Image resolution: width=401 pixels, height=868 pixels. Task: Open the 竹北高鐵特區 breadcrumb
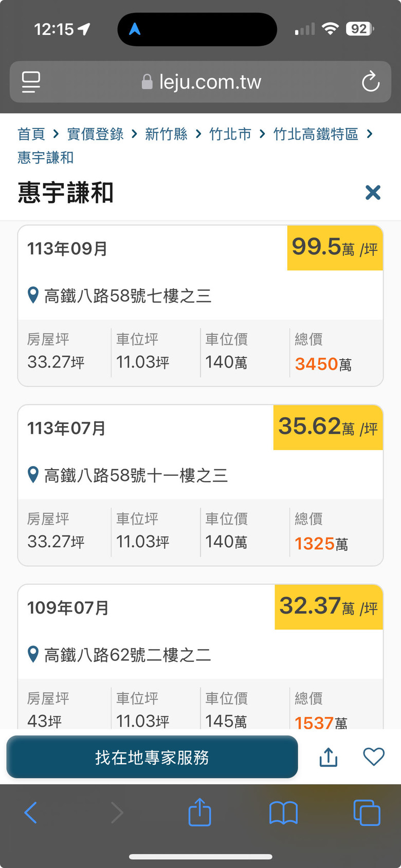point(316,134)
